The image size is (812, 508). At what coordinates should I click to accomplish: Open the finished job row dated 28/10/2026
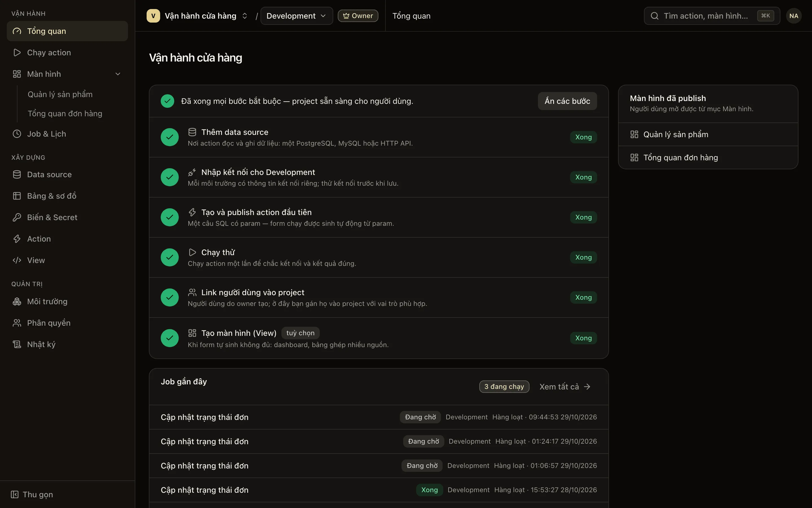tap(378, 490)
